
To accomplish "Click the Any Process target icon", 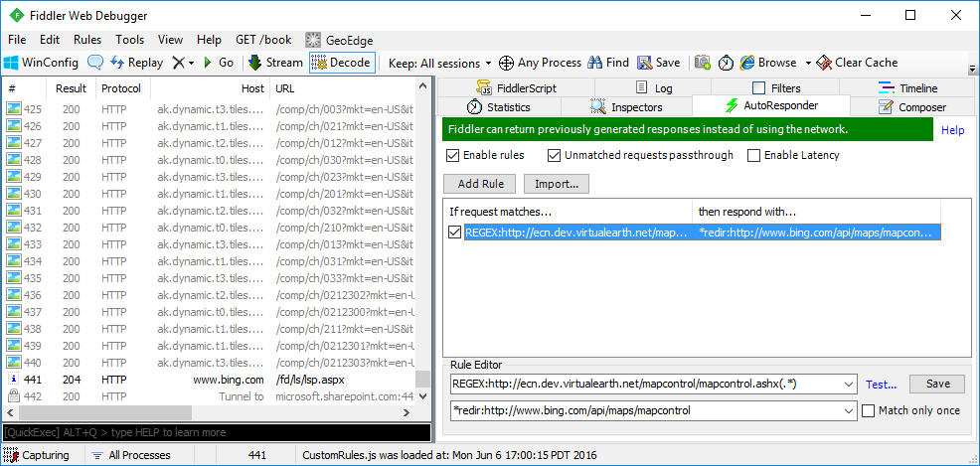I will (506, 63).
